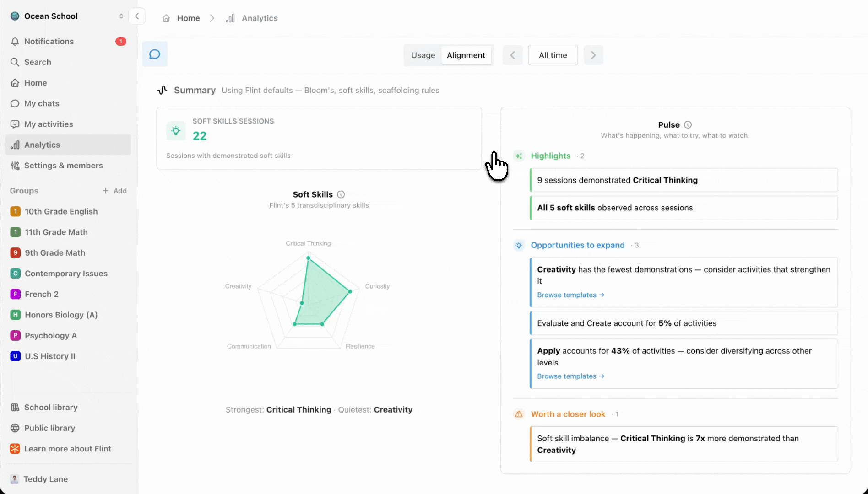
Task: Open Analytics in the sidebar
Action: (68, 145)
